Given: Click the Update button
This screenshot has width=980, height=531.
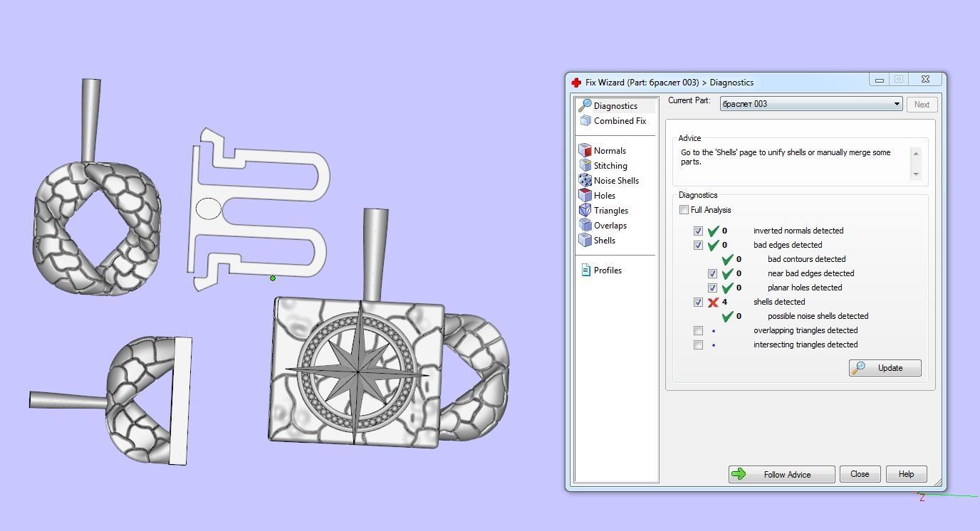Looking at the screenshot, I should pos(885,368).
